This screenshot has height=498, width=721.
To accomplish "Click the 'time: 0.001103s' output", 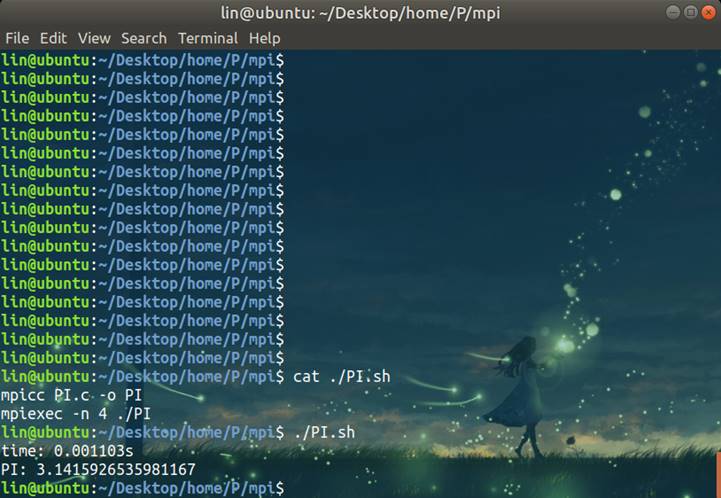I will pos(67,451).
